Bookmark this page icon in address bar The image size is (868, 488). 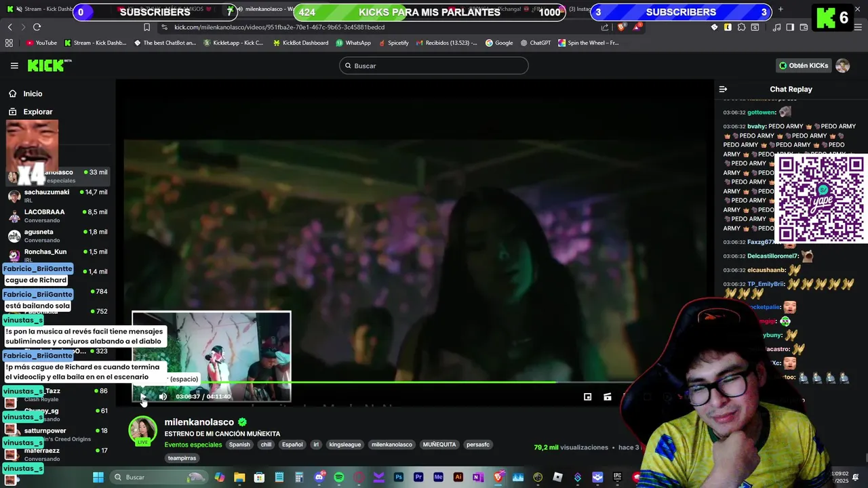coord(146,27)
